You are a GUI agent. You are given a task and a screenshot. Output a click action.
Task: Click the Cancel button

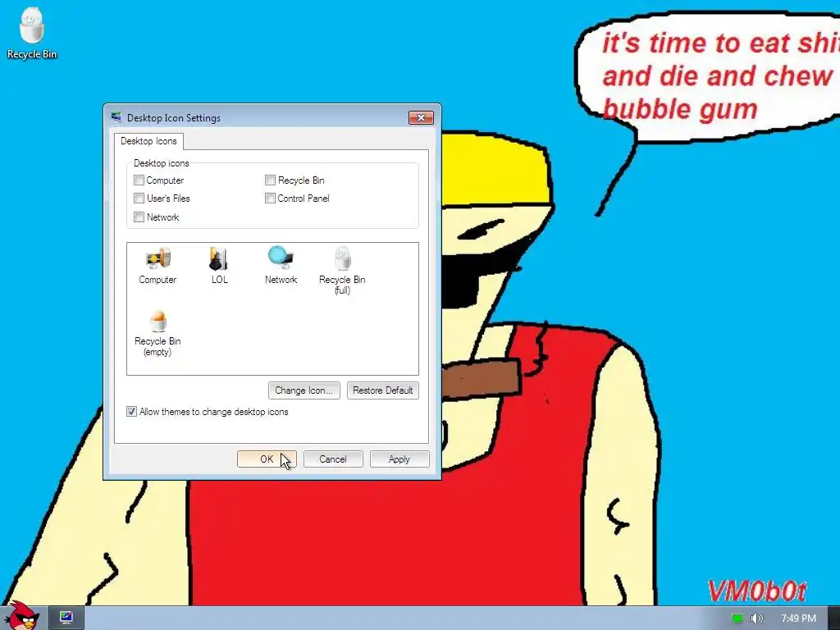coord(333,459)
